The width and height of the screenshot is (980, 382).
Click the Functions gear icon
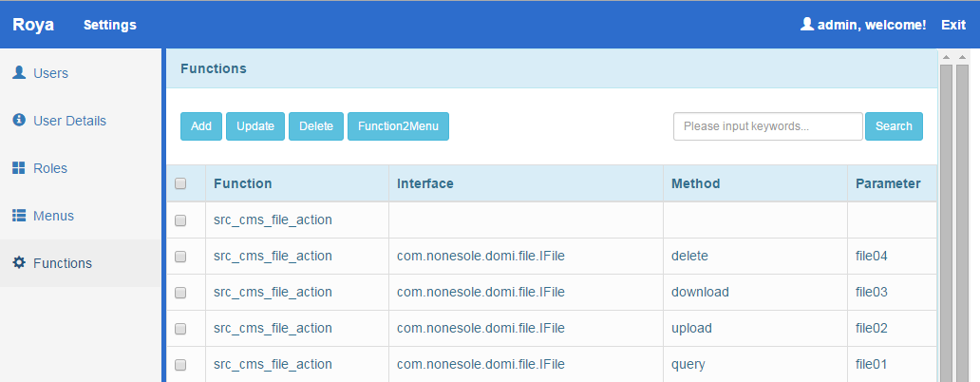point(19,262)
